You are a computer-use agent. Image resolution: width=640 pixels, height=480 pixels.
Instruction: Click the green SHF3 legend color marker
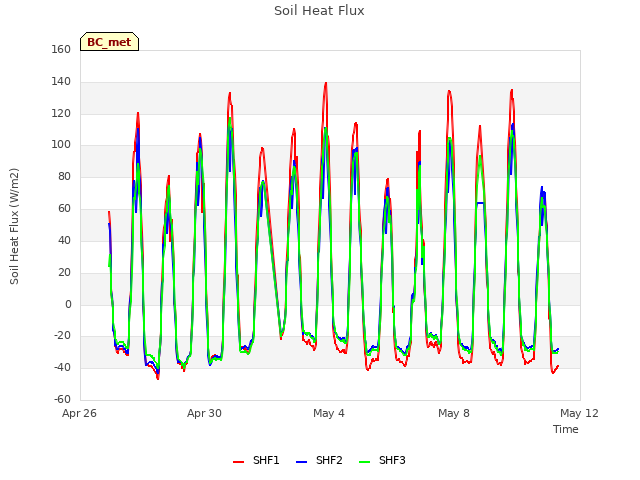point(364,461)
